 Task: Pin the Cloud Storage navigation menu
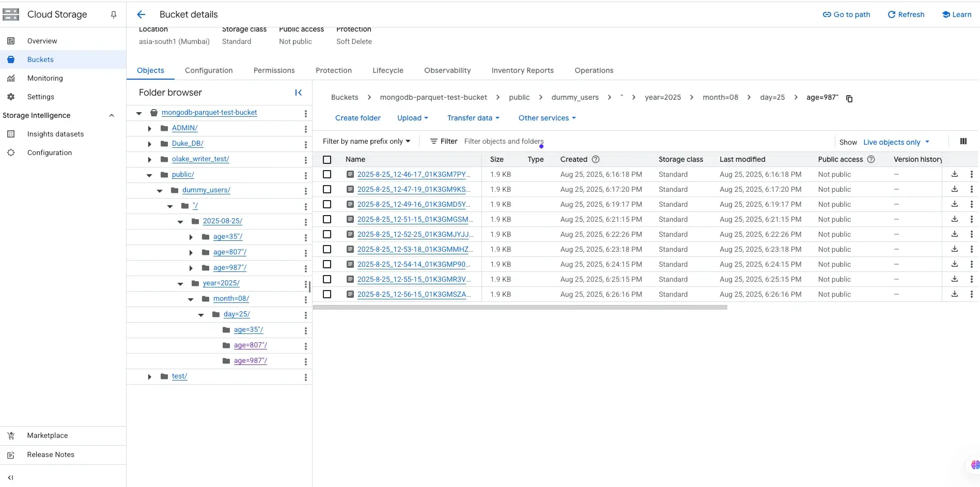click(114, 15)
